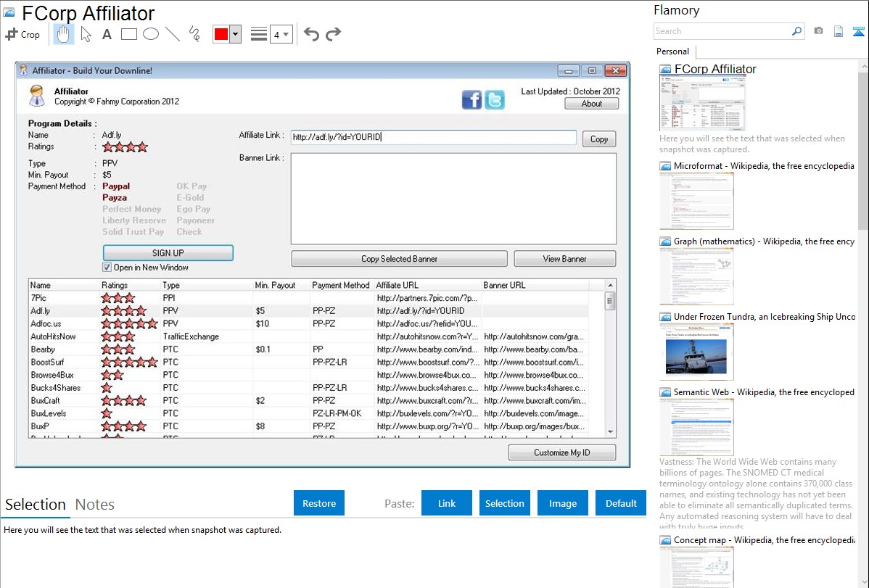Click the Customize My ID button

pyautogui.click(x=562, y=452)
